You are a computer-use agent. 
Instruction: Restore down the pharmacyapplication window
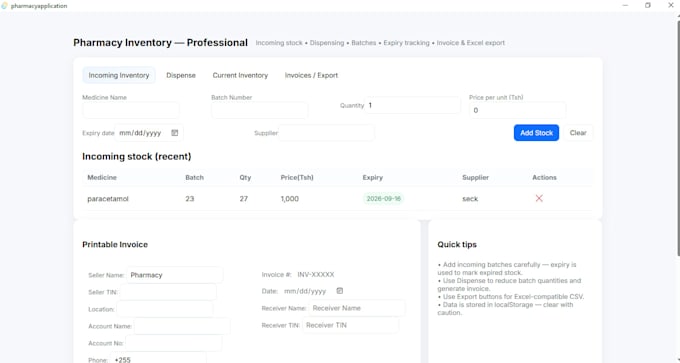(648, 5)
